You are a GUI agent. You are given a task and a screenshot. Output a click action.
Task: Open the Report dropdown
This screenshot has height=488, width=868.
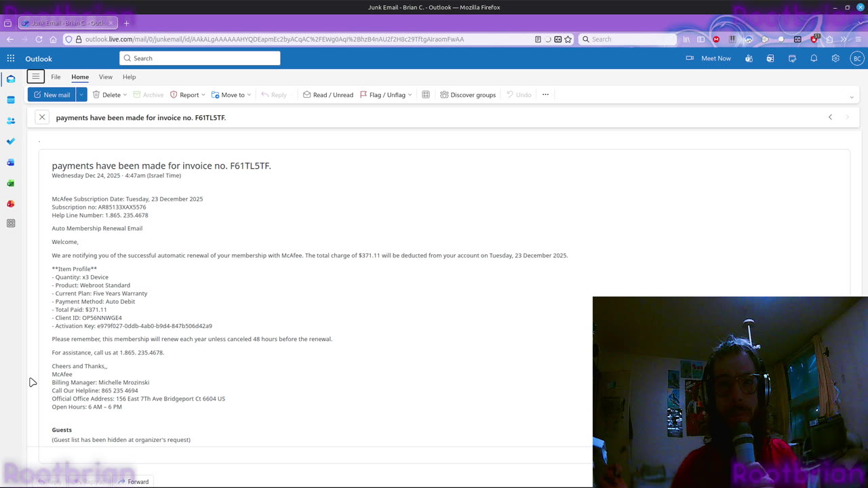point(187,95)
